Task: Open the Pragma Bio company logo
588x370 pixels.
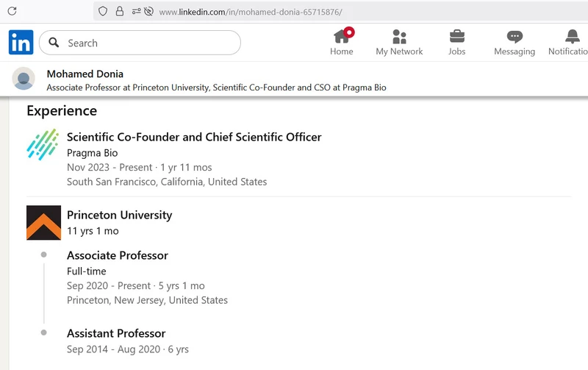Action: tap(43, 144)
